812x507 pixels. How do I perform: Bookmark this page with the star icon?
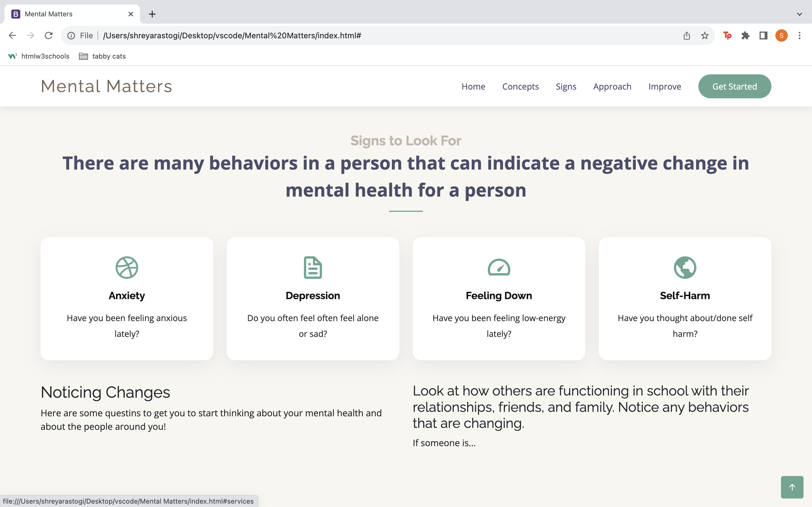[705, 35]
